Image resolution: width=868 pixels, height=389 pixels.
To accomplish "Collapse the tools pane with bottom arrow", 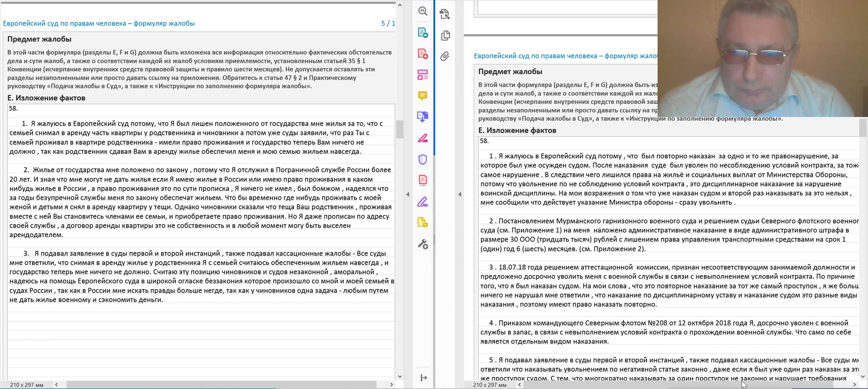I will pos(424,378).
